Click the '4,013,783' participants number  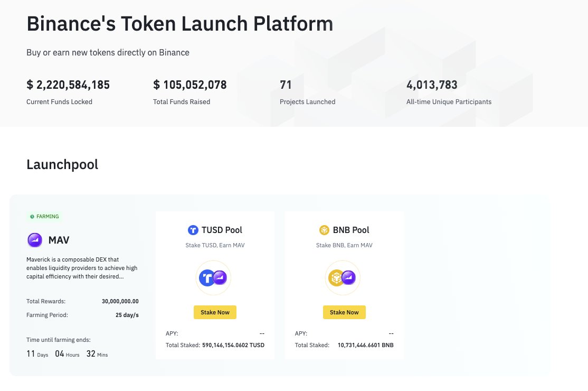[432, 85]
